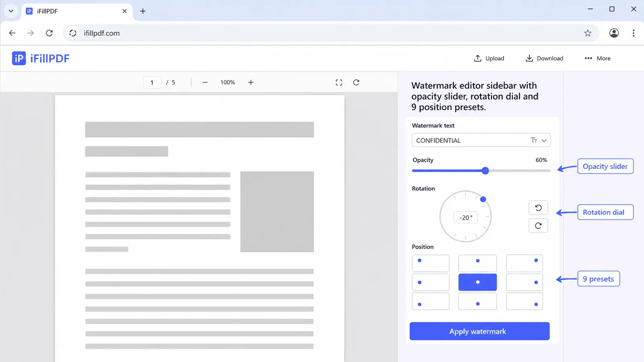Select the iFillPDF browser tab
644x362 pixels.
tap(77, 11)
